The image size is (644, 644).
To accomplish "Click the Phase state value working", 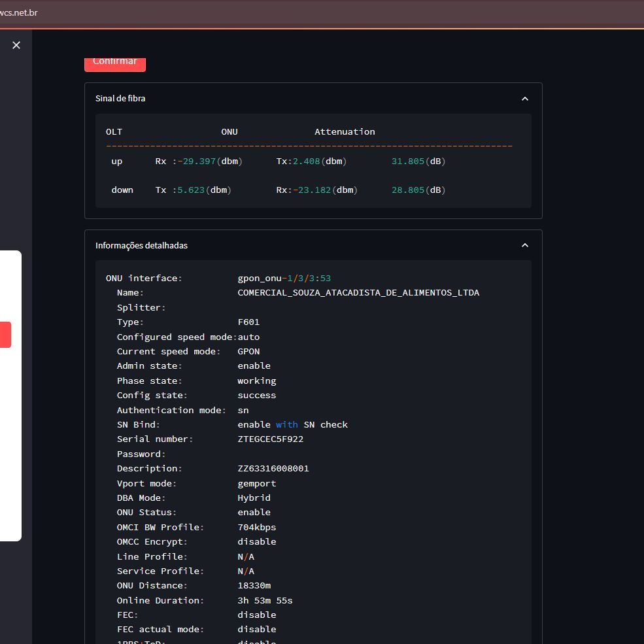I will point(257,381).
